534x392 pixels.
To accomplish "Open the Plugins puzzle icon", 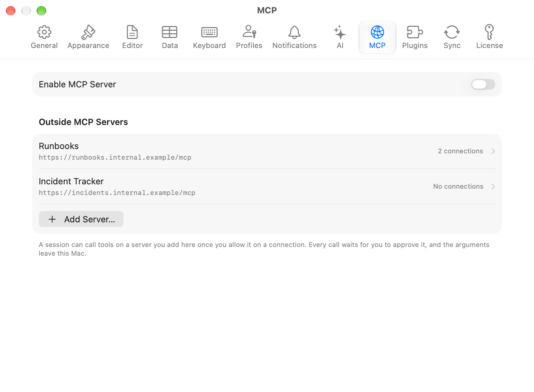I will point(415,32).
